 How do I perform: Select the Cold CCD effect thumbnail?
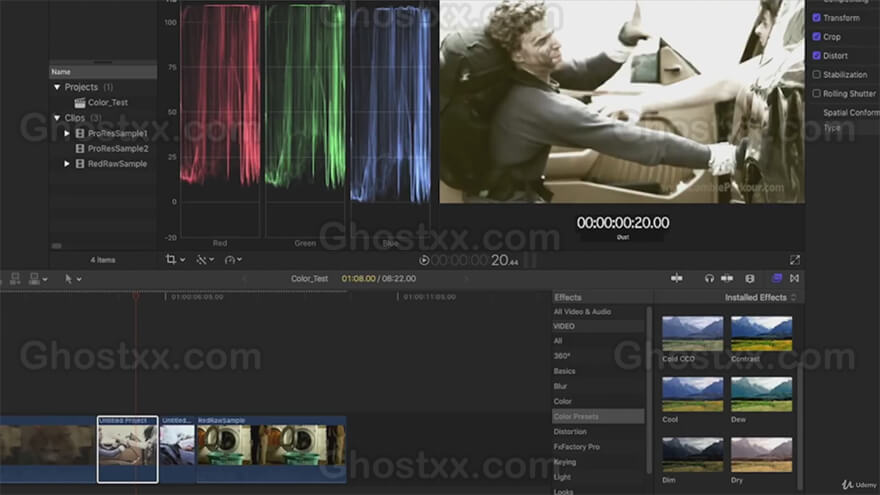click(x=693, y=334)
